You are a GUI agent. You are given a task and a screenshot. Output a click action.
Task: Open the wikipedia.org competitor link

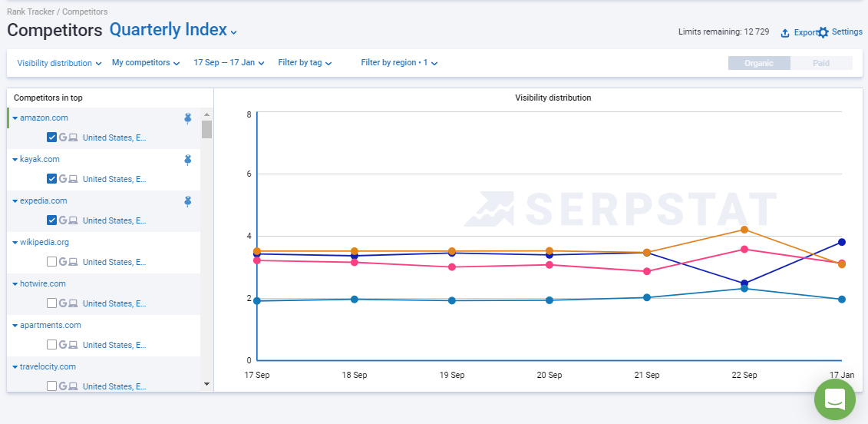(x=45, y=242)
